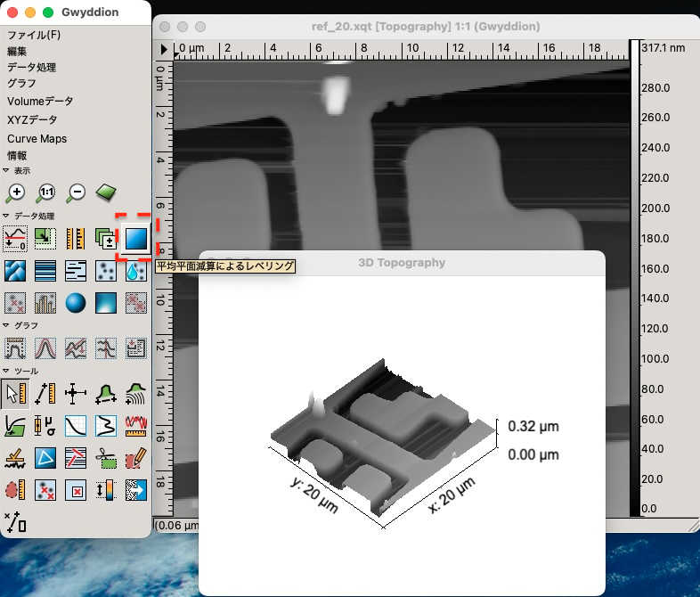This screenshot has height=597, width=700.
Task: Open the Curve Maps menu
Action: [x=37, y=139]
